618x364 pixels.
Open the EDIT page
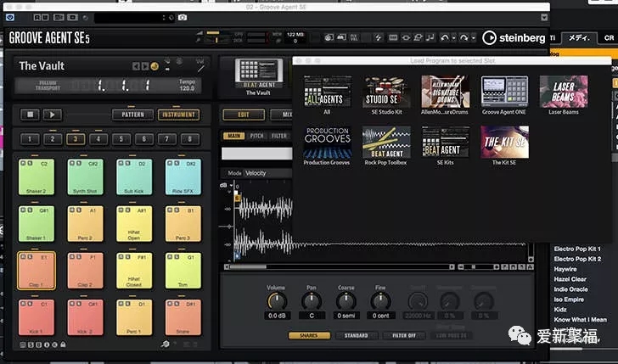point(244,115)
